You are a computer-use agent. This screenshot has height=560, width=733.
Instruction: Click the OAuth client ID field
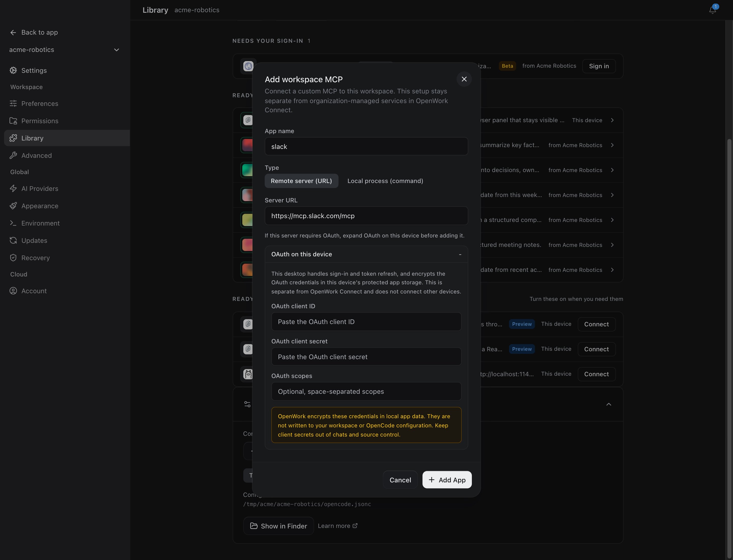pyautogui.click(x=366, y=322)
